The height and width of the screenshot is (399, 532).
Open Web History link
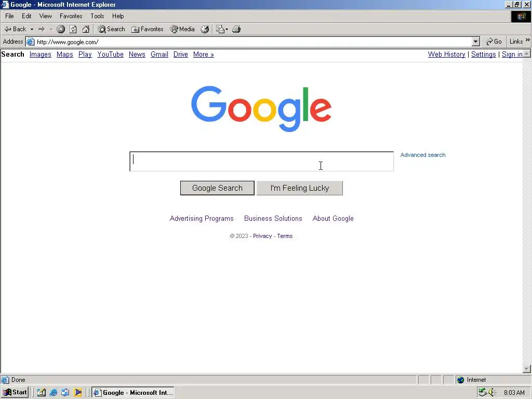[446, 54]
